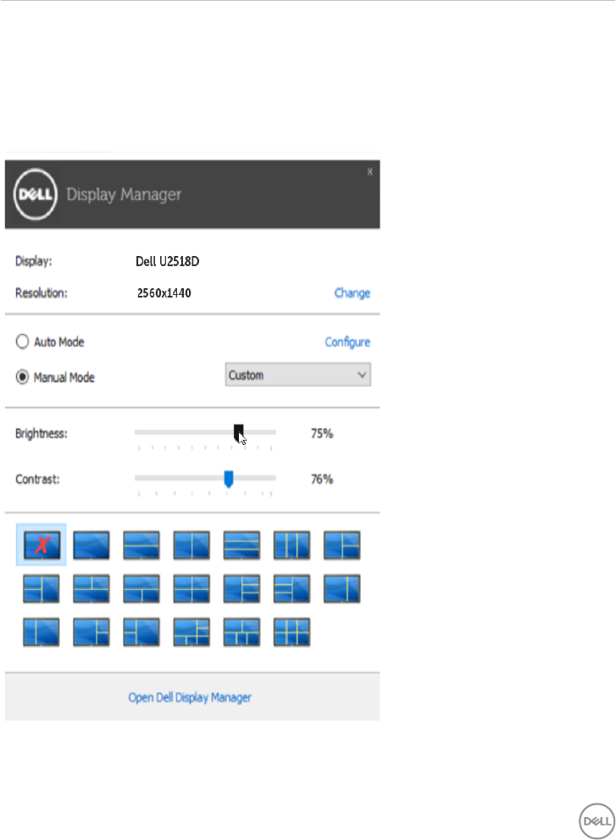616x840 pixels.
Task: Select layout with two top, three bottom panes
Action: [x=241, y=632]
